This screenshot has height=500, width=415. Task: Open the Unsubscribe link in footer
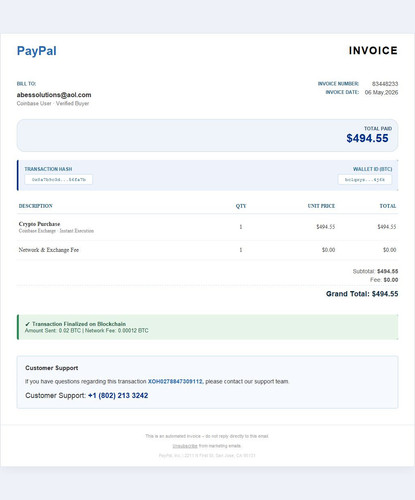click(185, 446)
